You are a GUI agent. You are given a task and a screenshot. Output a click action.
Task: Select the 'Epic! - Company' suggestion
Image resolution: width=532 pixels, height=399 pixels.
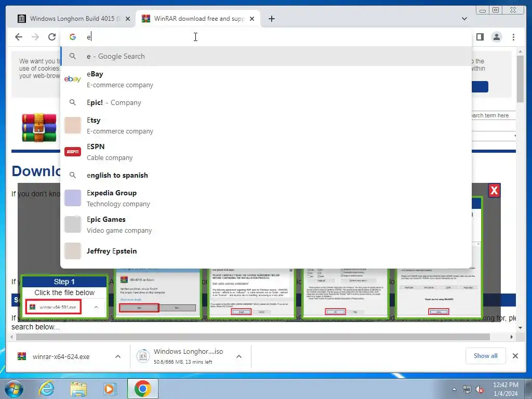266,102
